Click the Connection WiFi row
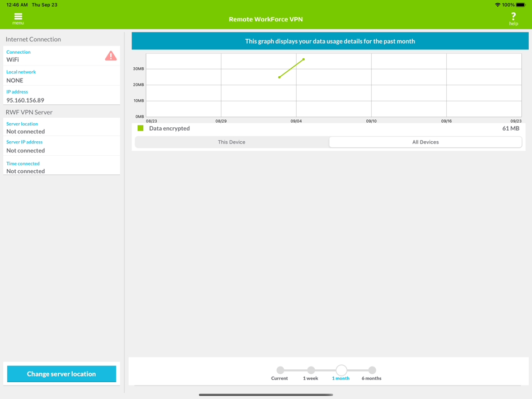The image size is (532, 399). 62,55
